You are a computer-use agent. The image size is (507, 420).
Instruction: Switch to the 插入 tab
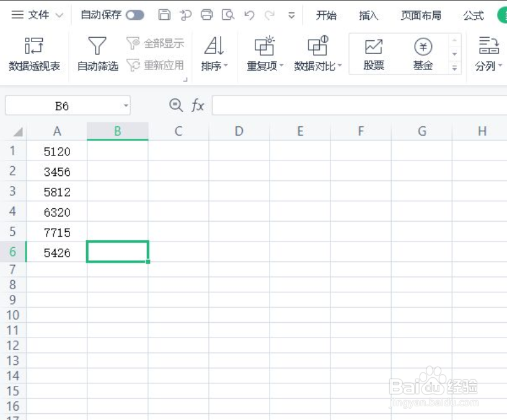coord(368,15)
